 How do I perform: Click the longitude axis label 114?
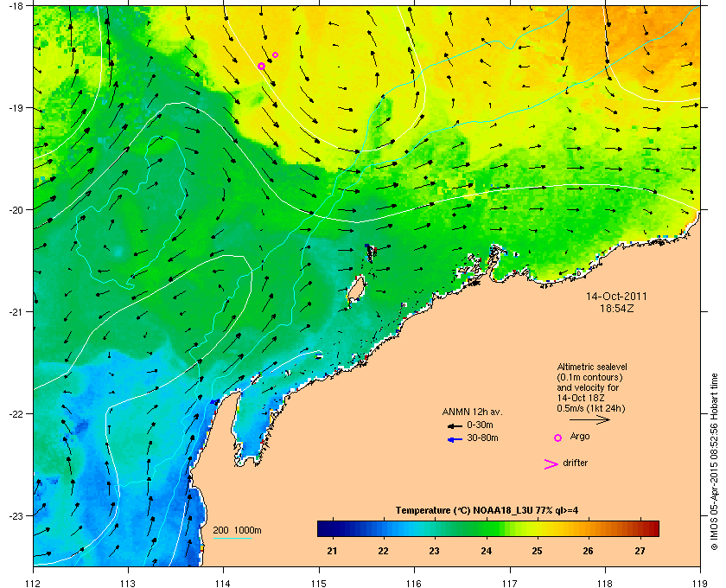pyautogui.click(x=223, y=583)
